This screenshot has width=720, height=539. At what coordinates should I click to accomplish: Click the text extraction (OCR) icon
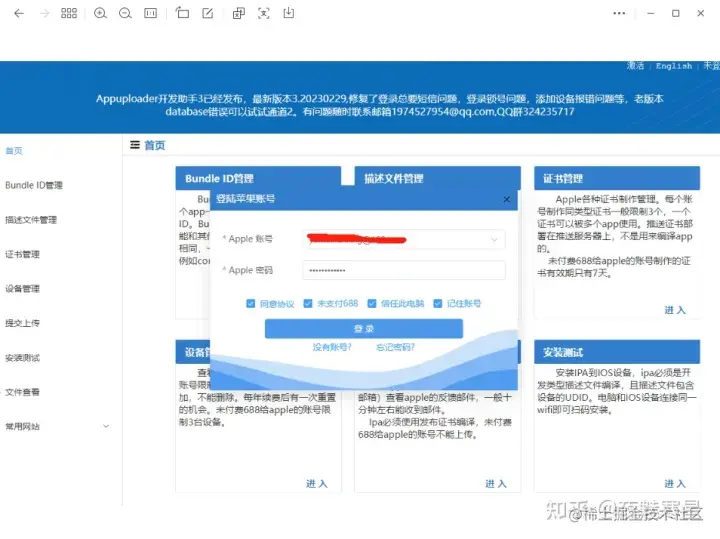[239, 13]
